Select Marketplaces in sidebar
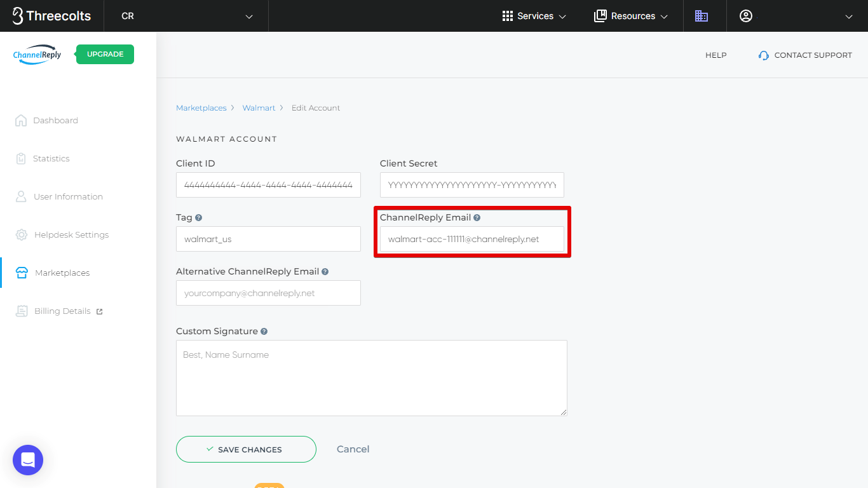Screen dimensions: 868x488 click(x=62, y=273)
